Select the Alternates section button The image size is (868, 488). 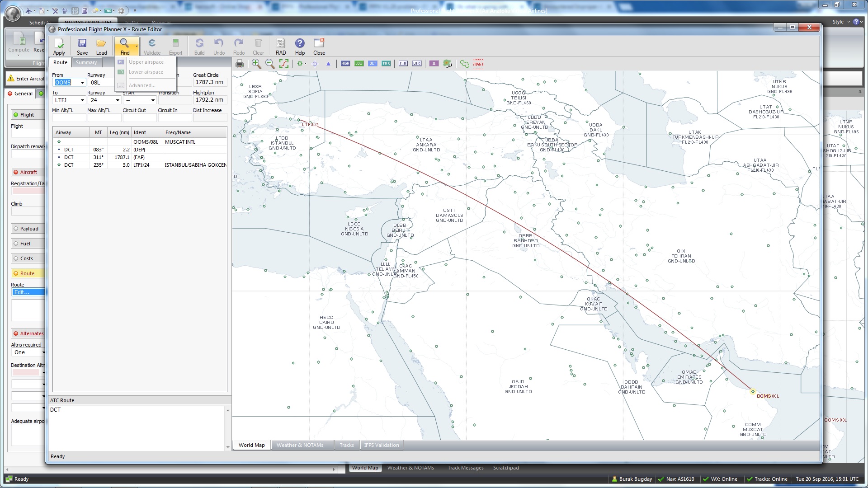(28, 333)
